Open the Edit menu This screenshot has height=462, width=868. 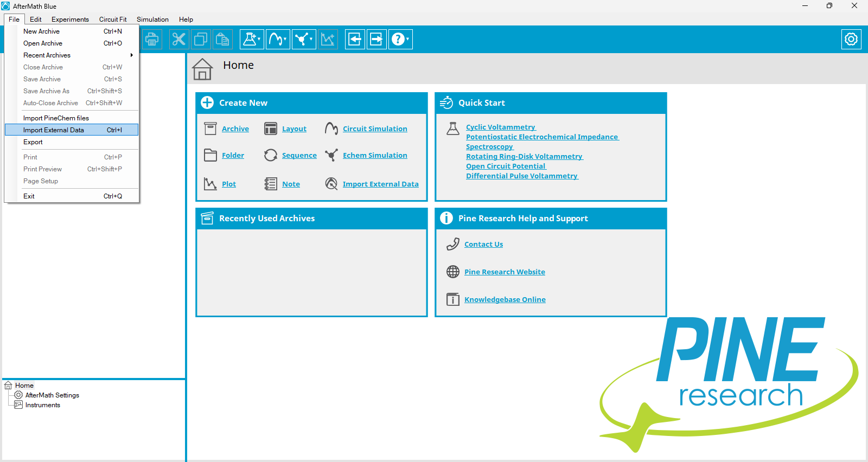36,20
